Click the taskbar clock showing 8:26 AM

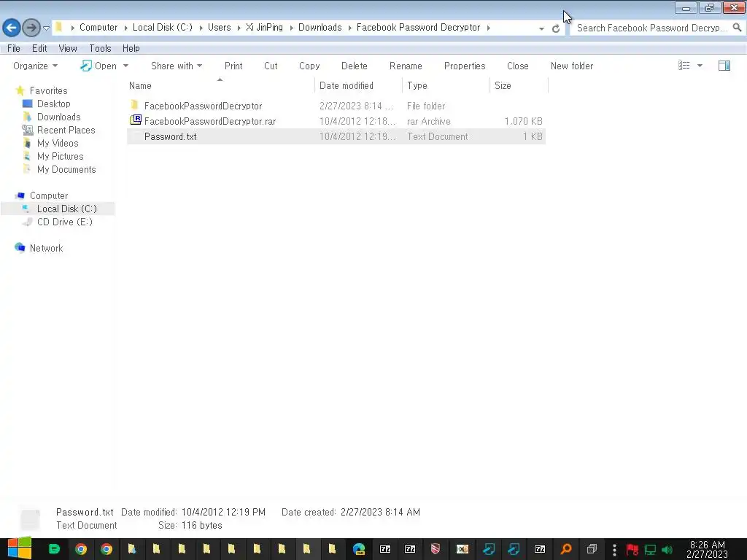coord(707,549)
